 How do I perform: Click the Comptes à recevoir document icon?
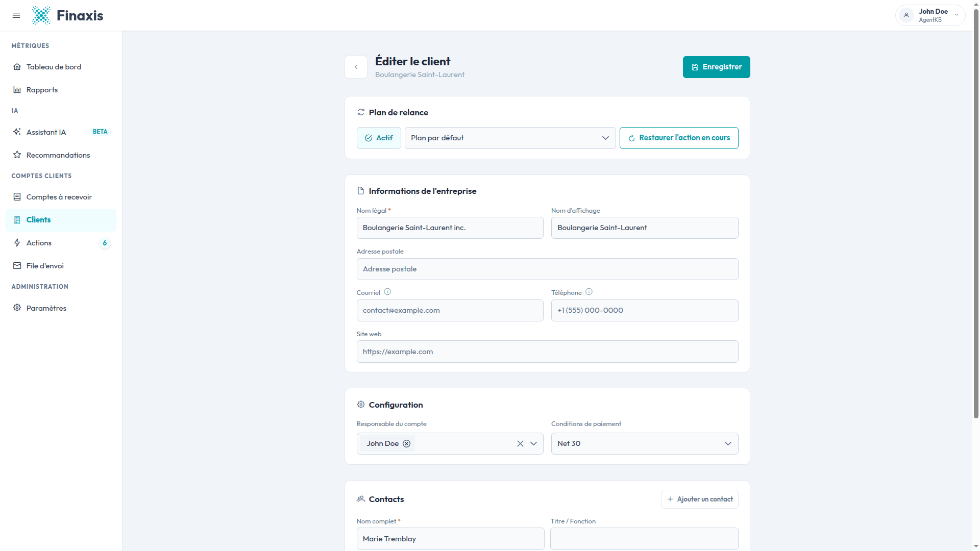pyautogui.click(x=17, y=197)
